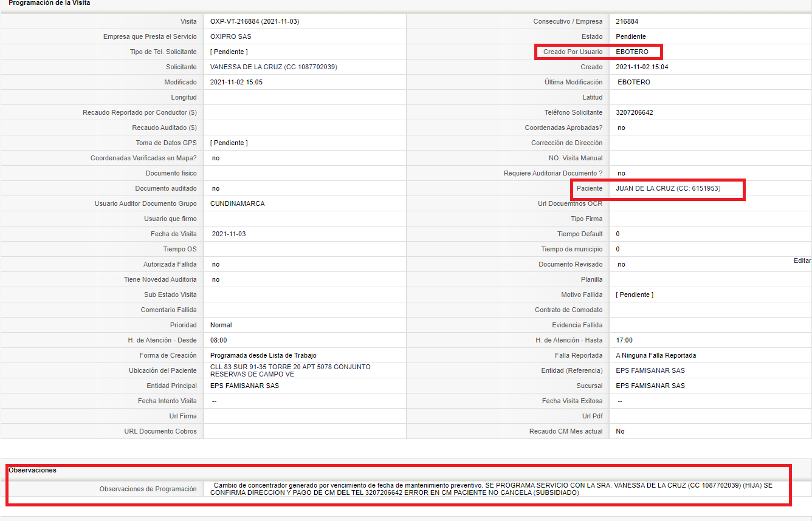The image size is (812, 521).
Task: Click Tiempo de municipio value 0
Action: pos(618,249)
